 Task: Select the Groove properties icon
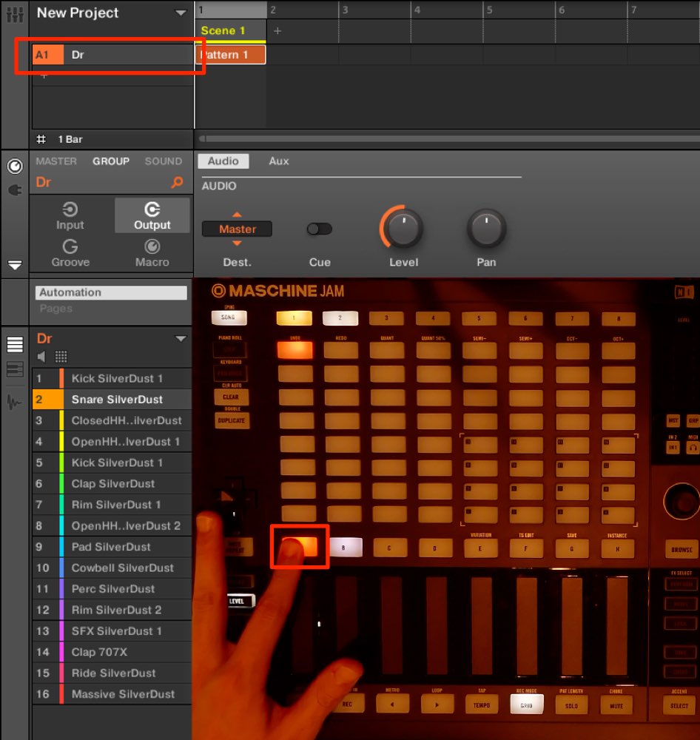click(70, 253)
